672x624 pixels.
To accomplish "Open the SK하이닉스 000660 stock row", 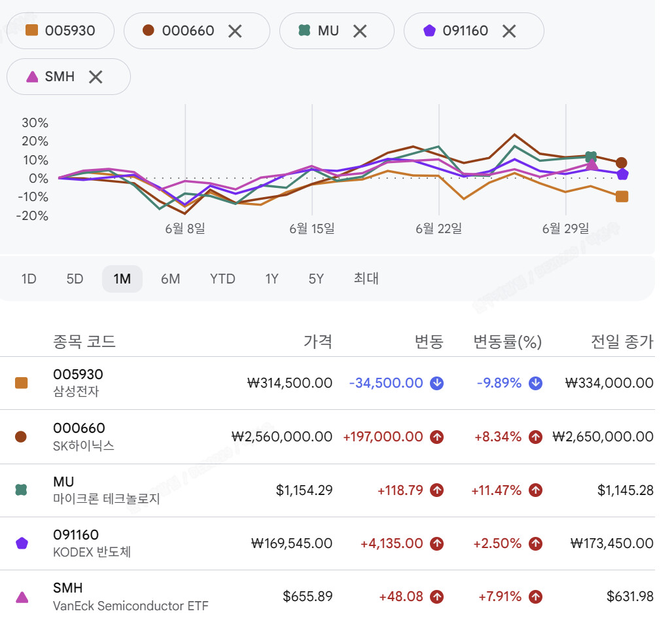I will (327, 437).
